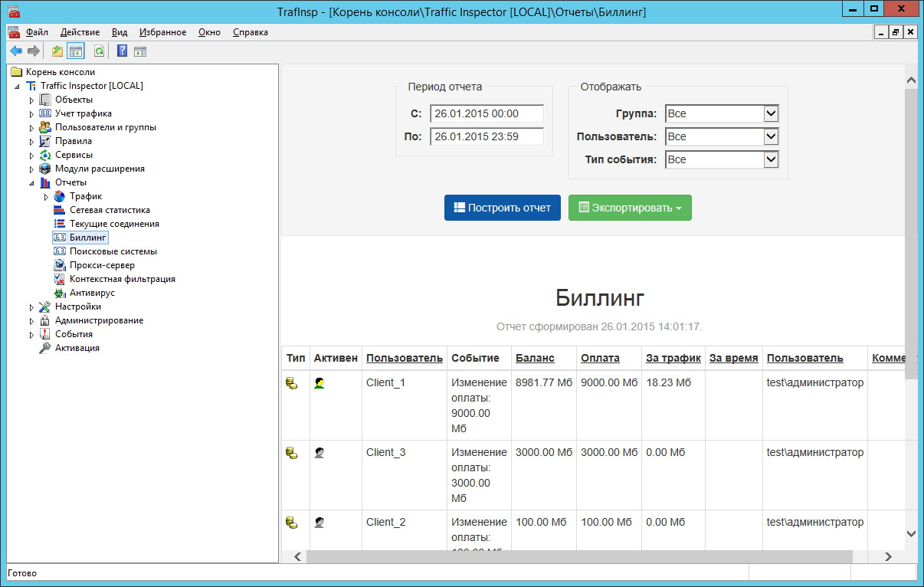This screenshot has height=587, width=924.
Task: Click the Поисковые системы icon
Action: (x=60, y=251)
